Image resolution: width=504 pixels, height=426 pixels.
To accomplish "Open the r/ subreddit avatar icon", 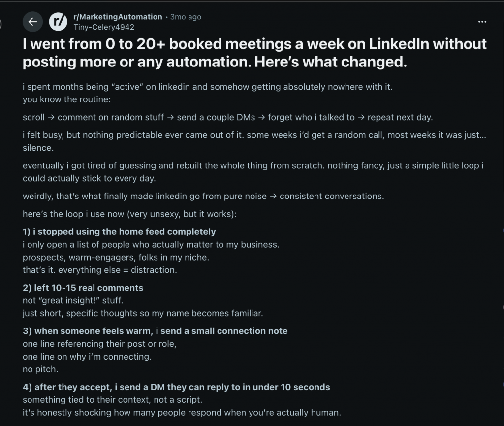I will 58,21.
